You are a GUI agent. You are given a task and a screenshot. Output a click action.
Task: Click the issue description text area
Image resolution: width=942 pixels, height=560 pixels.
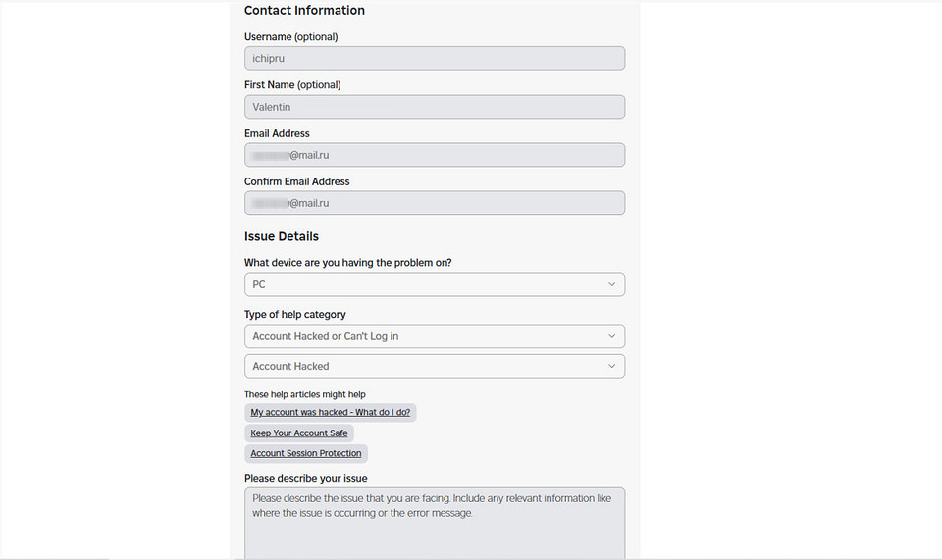434,525
